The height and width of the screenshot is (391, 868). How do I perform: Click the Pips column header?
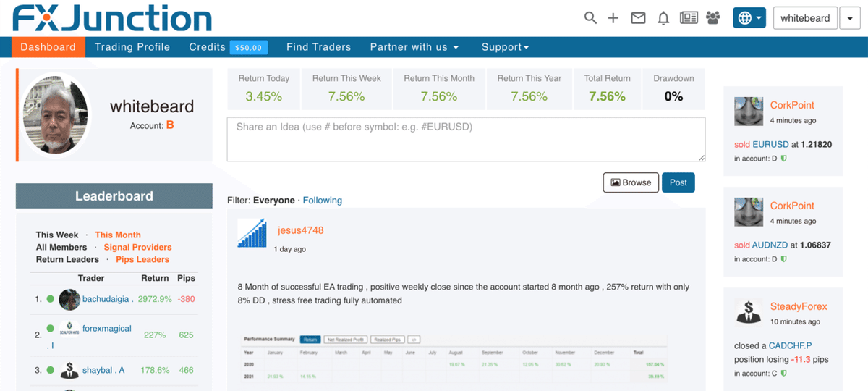pyautogui.click(x=186, y=278)
